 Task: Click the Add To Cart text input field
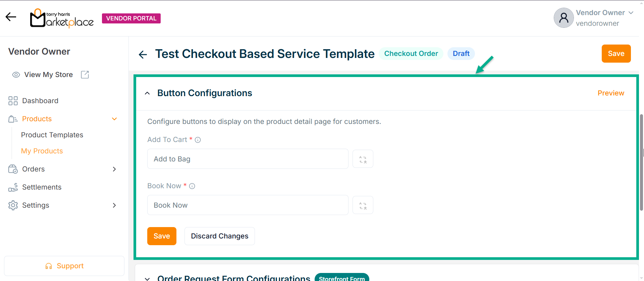tap(248, 159)
